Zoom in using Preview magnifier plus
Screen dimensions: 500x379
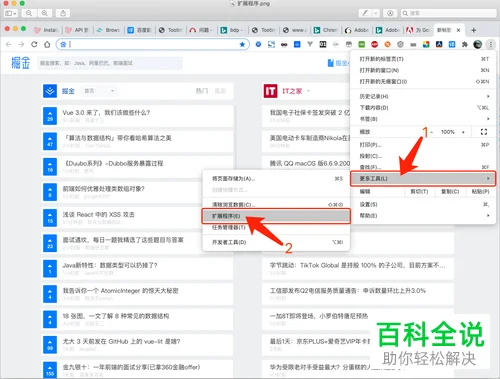click(x=44, y=13)
